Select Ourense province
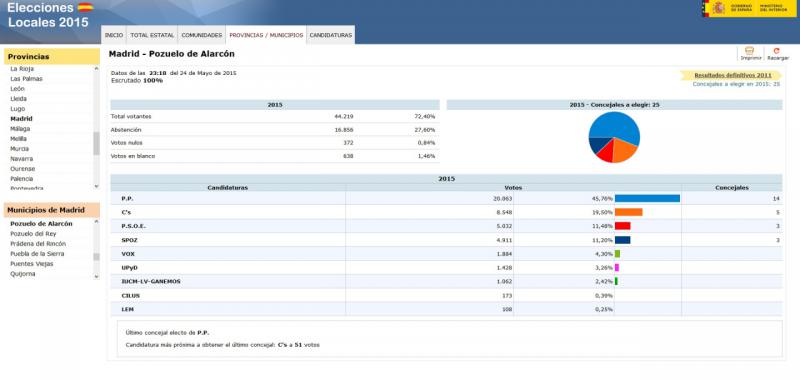The image size is (800, 380). point(22,169)
